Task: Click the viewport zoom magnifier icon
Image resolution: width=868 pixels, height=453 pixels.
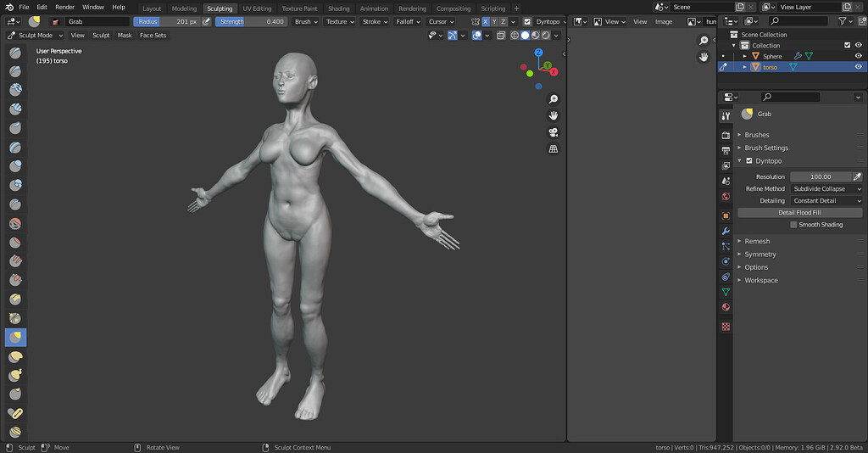Action: click(x=553, y=99)
